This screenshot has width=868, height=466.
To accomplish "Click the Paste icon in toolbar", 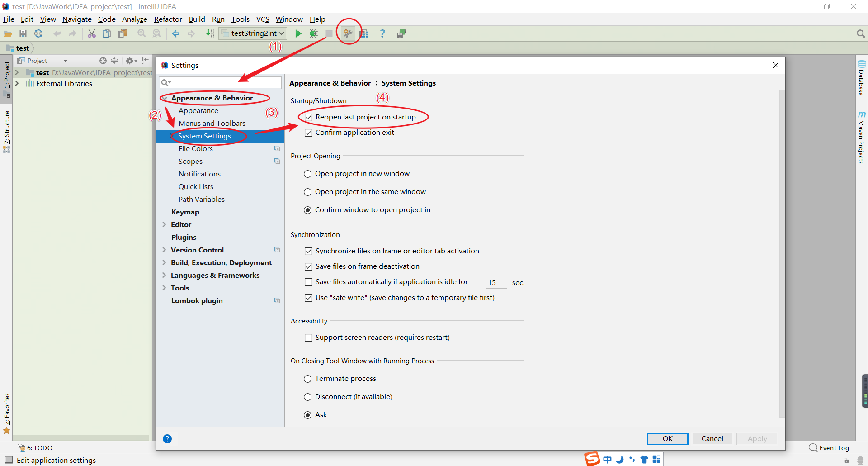I will pyautogui.click(x=123, y=33).
